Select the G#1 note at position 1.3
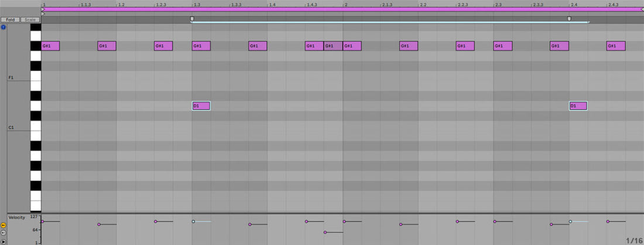The image size is (644, 245). click(201, 46)
